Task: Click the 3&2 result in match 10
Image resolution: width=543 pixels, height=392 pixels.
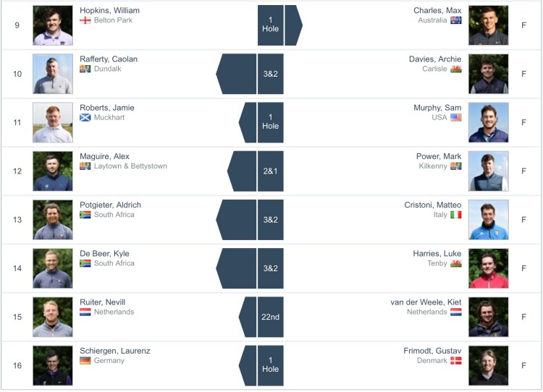Action: pos(270,74)
